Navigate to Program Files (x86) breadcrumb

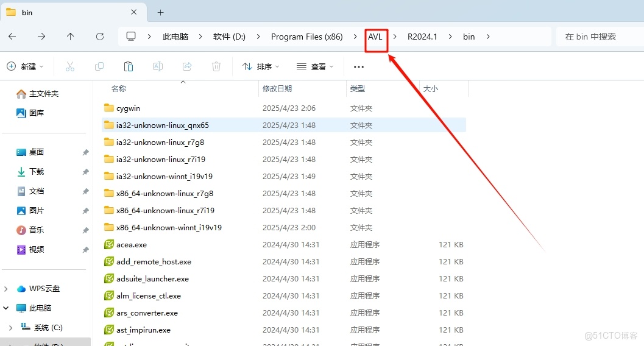click(307, 37)
